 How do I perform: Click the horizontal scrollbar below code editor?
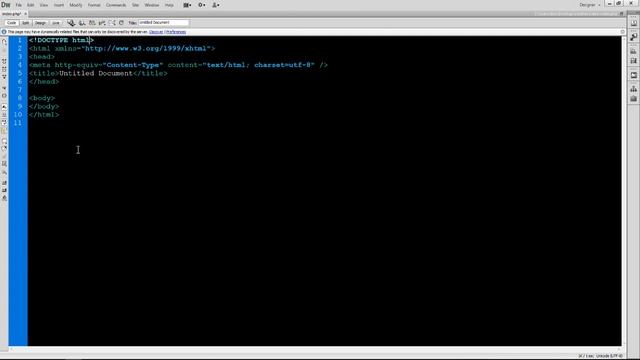pyautogui.click(x=315, y=349)
